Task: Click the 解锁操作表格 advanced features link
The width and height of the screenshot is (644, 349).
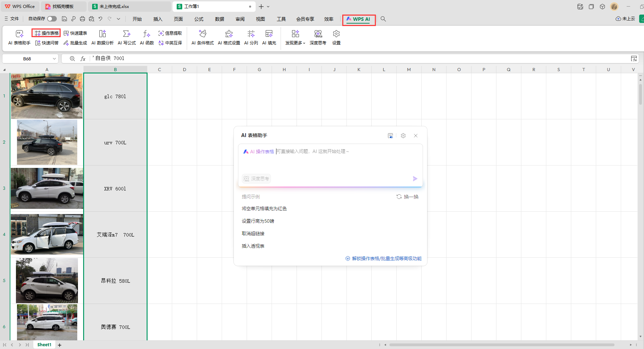Action: [387, 258]
